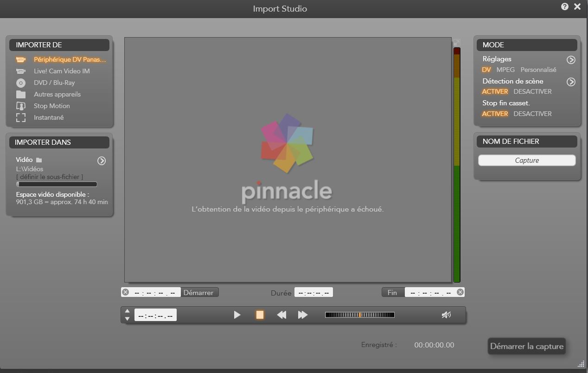Image resolution: width=588 pixels, height=373 pixels.
Task: Fast forward the tape
Action: (303, 315)
